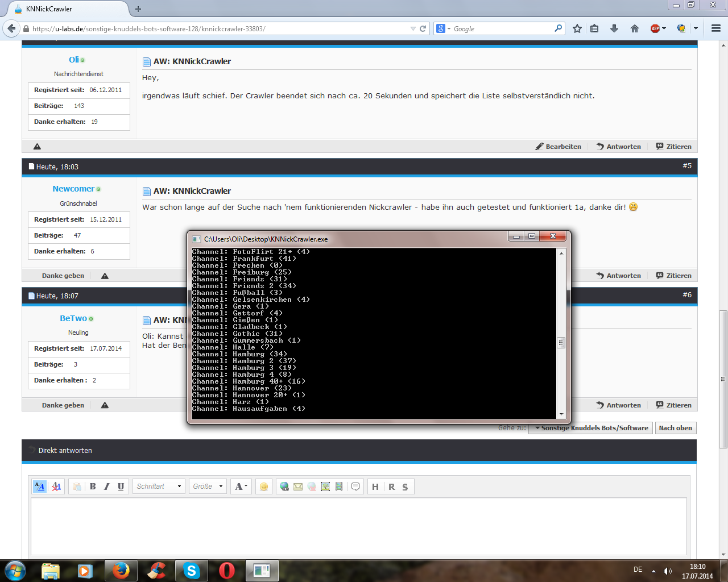Click the quote speech bubble icon
Viewport: 728px width, 582px height.
(x=355, y=487)
